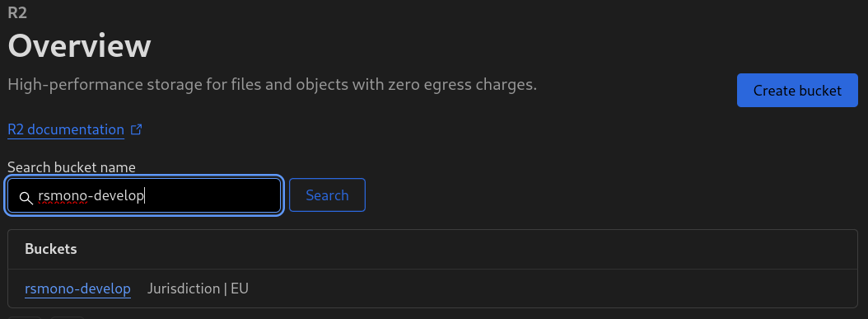Click the word develop in the search input
The image size is (868, 319).
pos(119,196)
